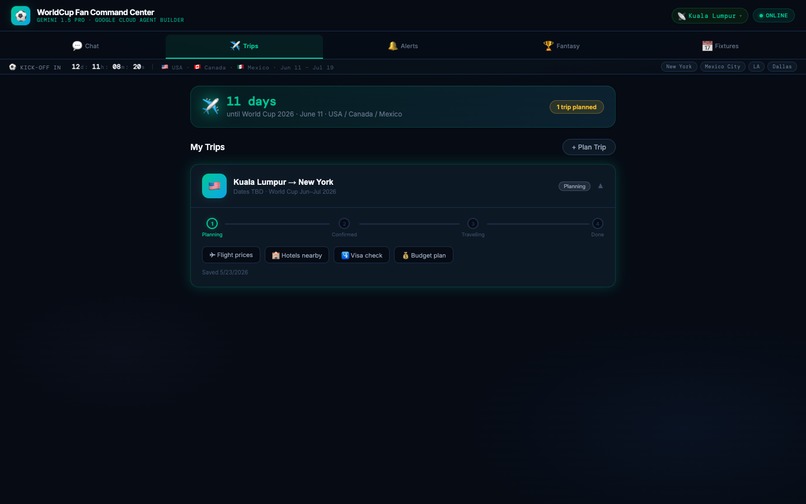This screenshot has width=806, height=504.
Task: Click the USA flag in ticker bar
Action: (165, 67)
